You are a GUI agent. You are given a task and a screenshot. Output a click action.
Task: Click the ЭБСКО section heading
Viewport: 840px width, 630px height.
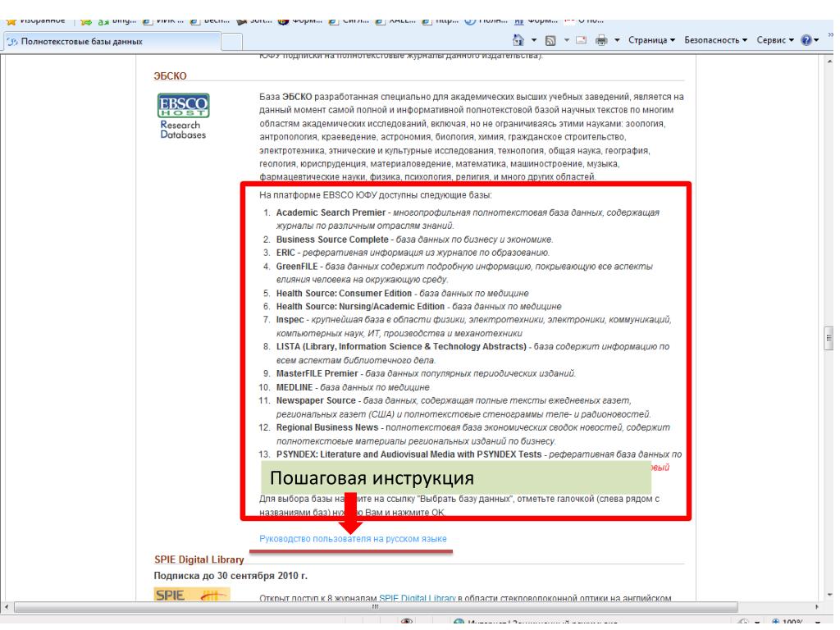(170, 76)
